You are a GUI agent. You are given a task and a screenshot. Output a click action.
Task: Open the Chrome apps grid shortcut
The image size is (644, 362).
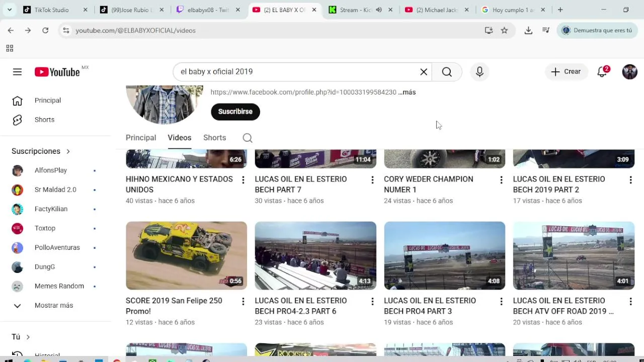pos(10,48)
